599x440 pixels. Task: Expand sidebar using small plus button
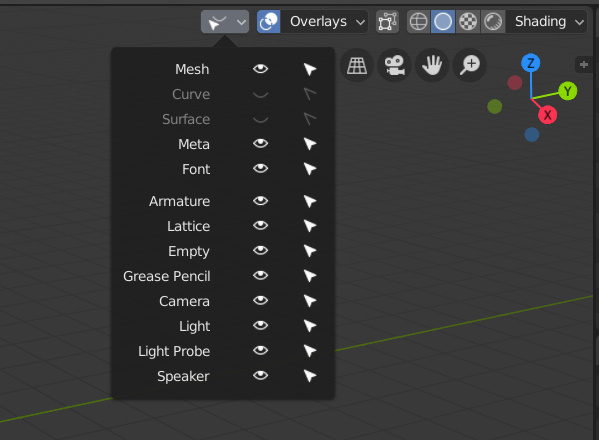584,65
